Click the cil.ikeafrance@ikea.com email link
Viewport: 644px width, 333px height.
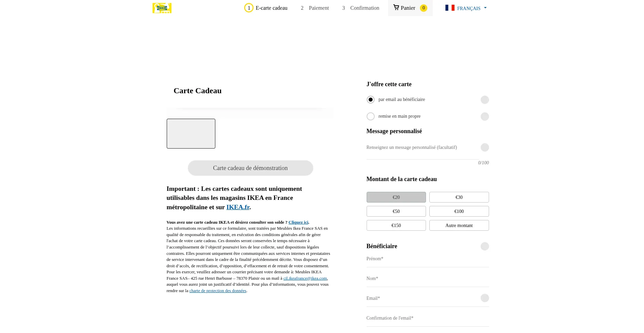[x=305, y=278]
